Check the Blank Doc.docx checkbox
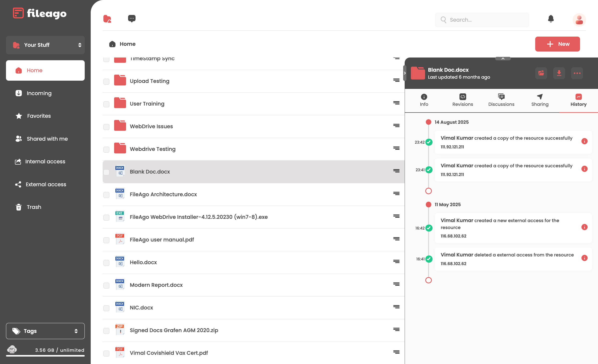The width and height of the screenshot is (598, 364). (106, 172)
